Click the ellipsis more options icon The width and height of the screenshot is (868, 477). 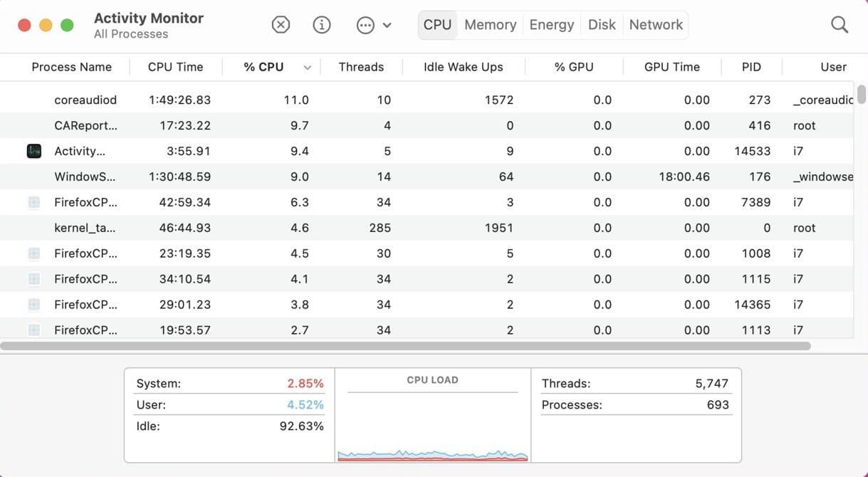(x=365, y=25)
